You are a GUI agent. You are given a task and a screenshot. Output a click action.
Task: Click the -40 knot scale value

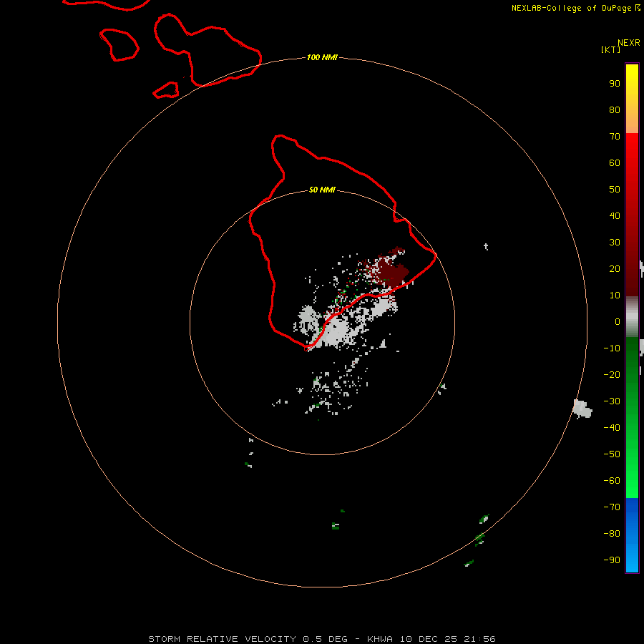tap(612, 428)
